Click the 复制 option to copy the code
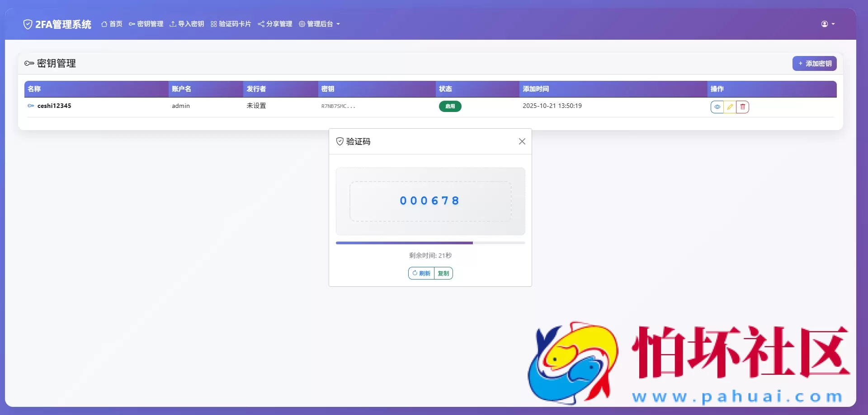 [x=443, y=273]
